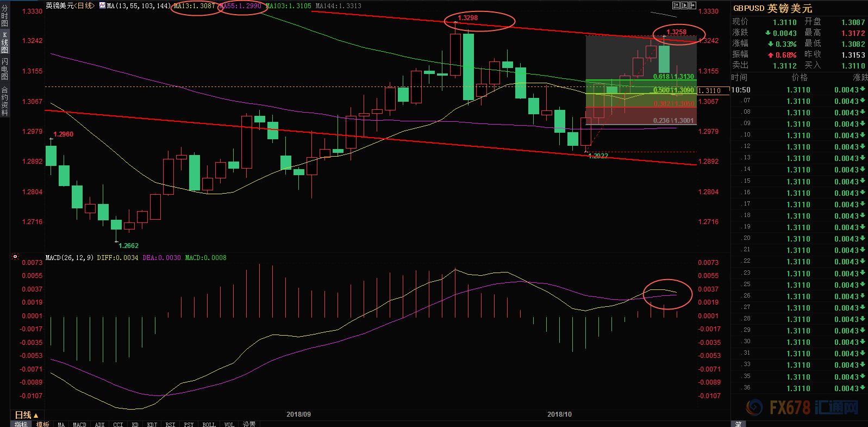Expand the 日线 period dropdown
This screenshot has width=868, height=427.
point(27,415)
